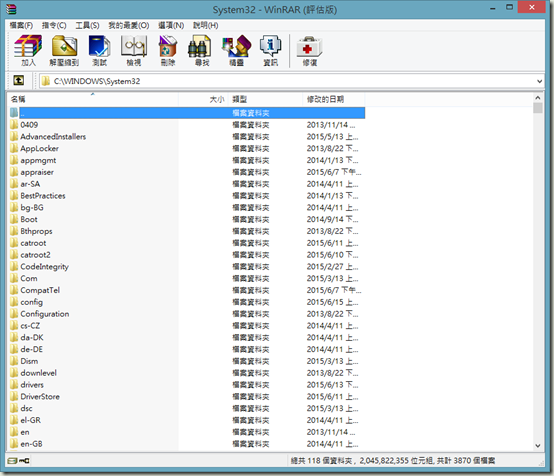
Task: Select the AppLocker folder icon
Action: click(x=14, y=148)
